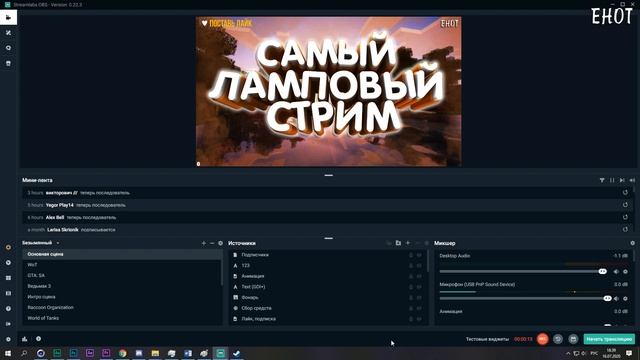Open Google Chrome from the taskbar
This screenshot has height=360, width=640.
(122, 353)
